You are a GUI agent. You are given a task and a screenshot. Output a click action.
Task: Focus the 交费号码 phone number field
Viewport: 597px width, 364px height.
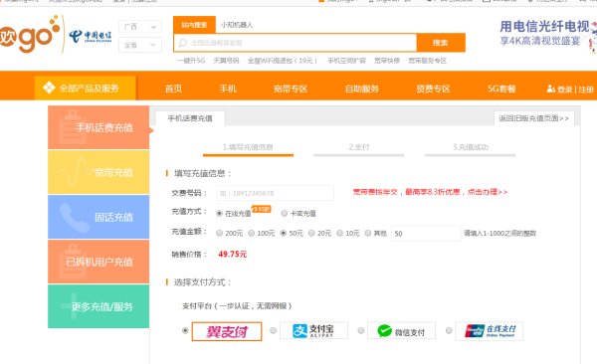[x=276, y=193]
